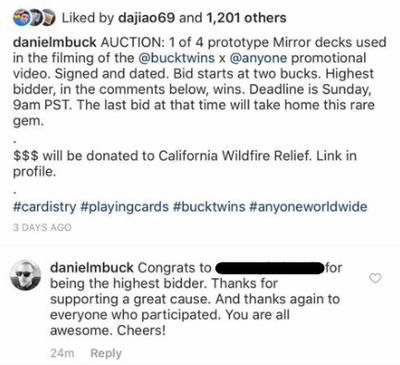Open the #playingcards hashtag
Screen dimensions: 400x365
[x=125, y=207]
